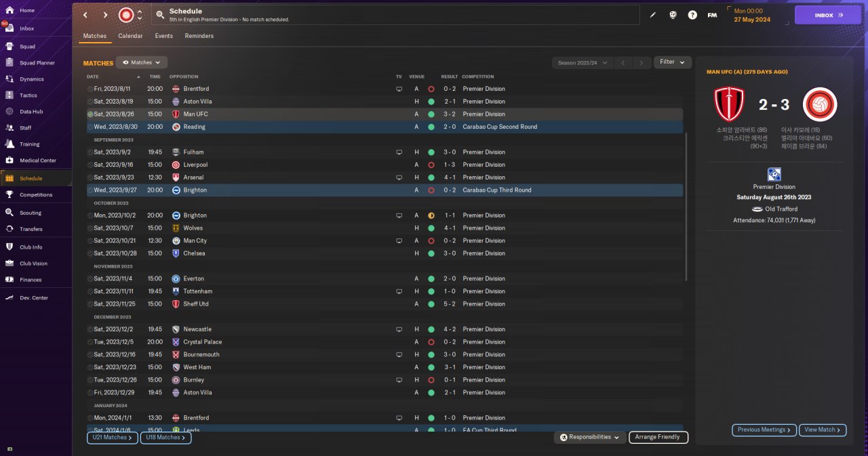This screenshot has height=456, width=868.
Task: Toggle the selection circle for Sat 2023/9/16 Liverpool
Action: 90,165
